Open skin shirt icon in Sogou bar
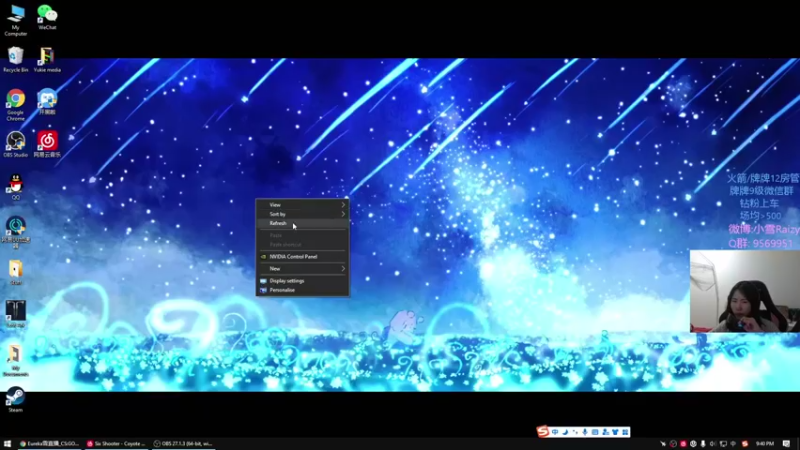The height and width of the screenshot is (450, 800). point(615,432)
